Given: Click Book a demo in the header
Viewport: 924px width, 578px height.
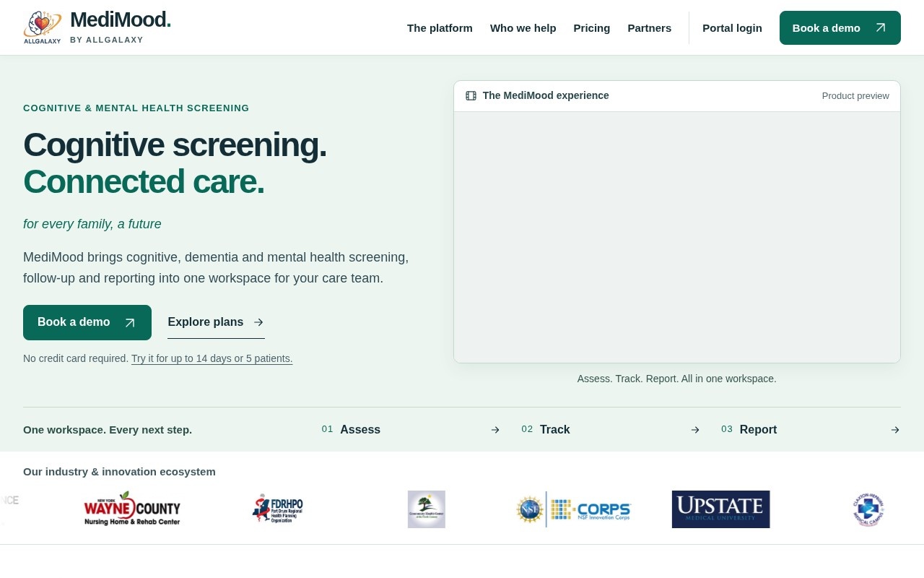Looking at the screenshot, I should pyautogui.click(x=840, y=28).
